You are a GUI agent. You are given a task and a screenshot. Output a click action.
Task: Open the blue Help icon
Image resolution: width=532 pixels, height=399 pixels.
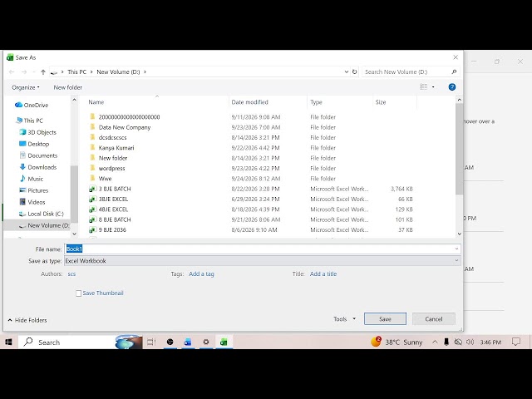pos(452,87)
